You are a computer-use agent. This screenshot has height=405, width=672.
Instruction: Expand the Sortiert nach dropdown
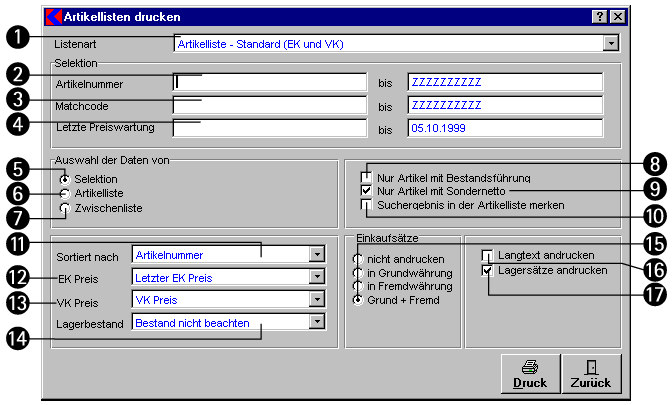pos(316,255)
